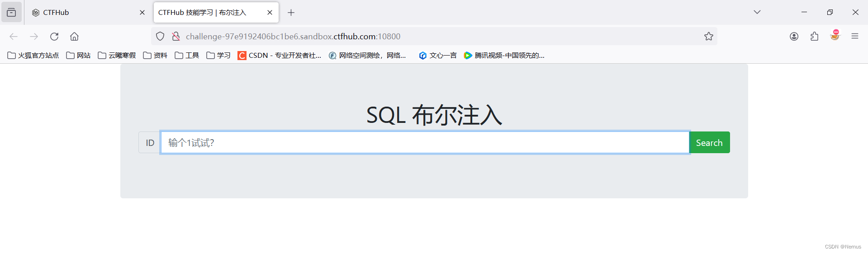
Task: Open the 云曦寒假 bookmark folder
Action: 117,56
